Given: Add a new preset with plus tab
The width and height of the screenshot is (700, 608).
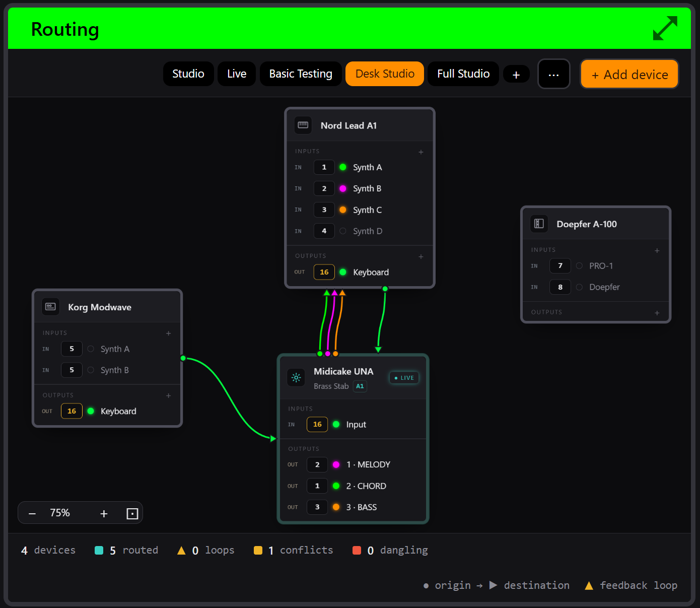Looking at the screenshot, I should point(516,75).
